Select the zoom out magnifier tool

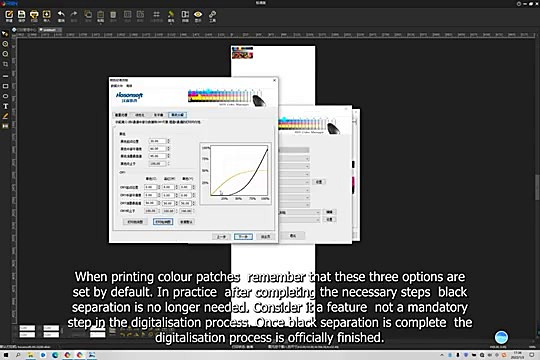(x=5, y=54)
